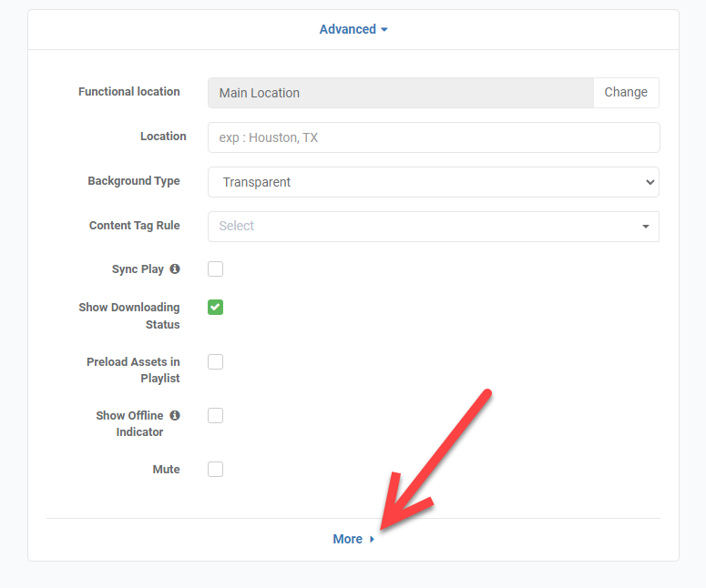Viewport: 706px width, 588px height.
Task: Click the Background Type label
Action: [134, 181]
